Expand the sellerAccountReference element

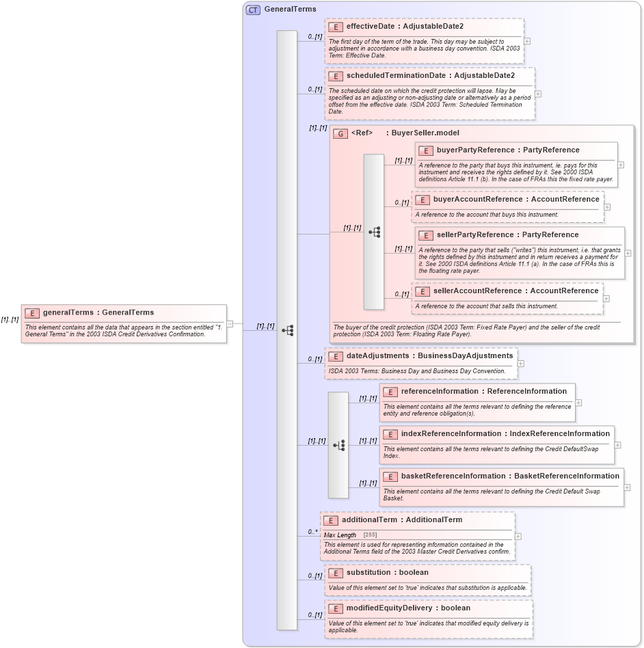606,299
